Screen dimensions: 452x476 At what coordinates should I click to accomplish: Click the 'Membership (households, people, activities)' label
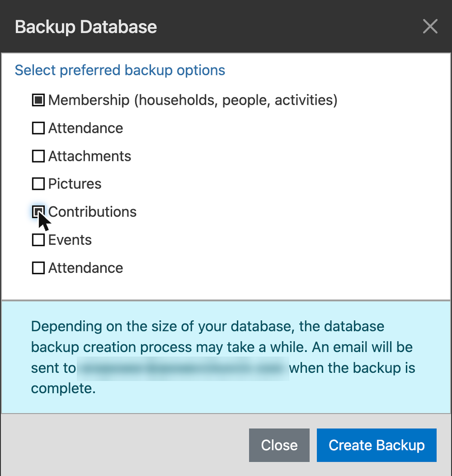193,100
